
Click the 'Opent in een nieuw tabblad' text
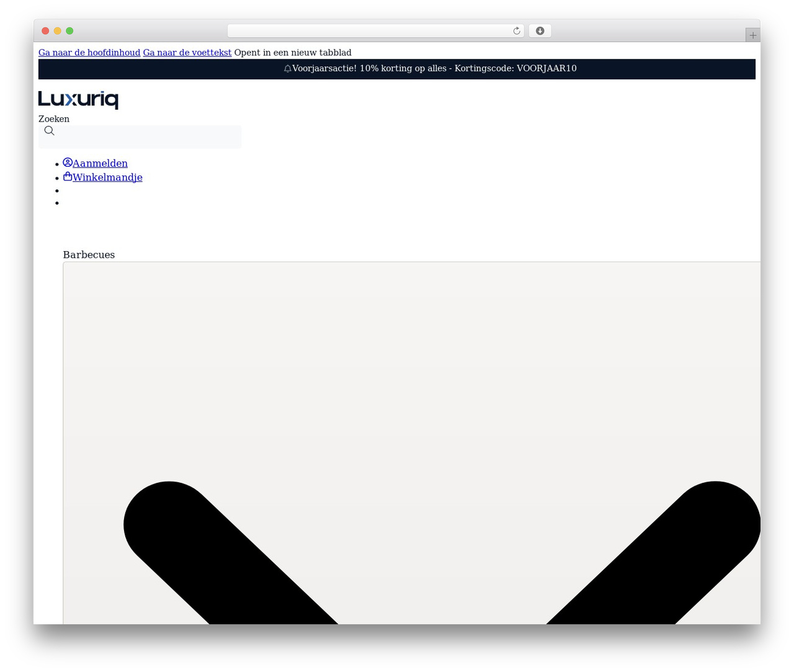(x=293, y=53)
